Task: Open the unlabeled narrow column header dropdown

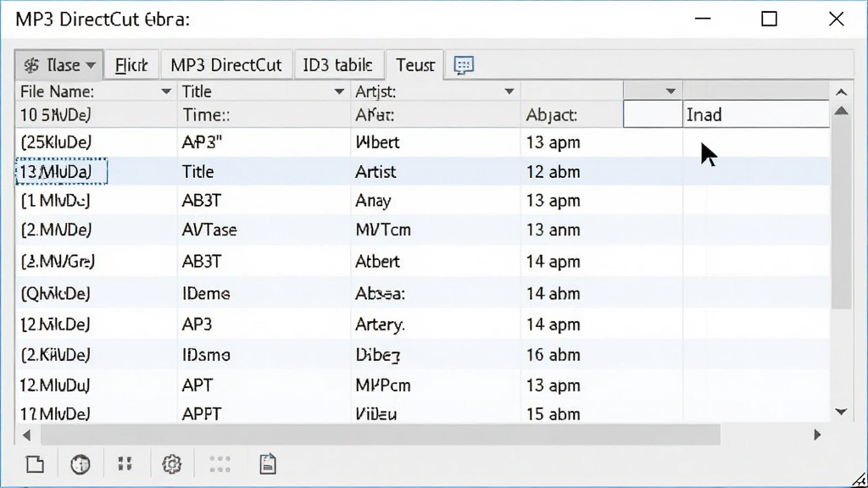Action: click(670, 91)
